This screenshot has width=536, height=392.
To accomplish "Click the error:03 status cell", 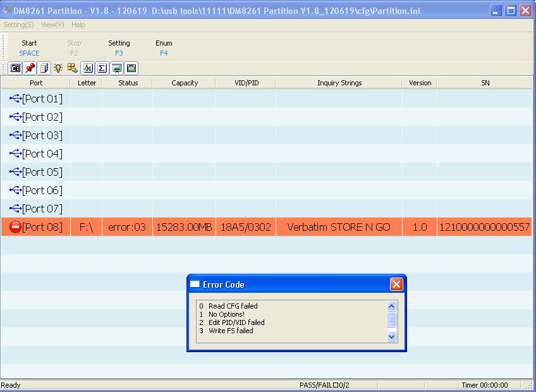I will point(127,227).
